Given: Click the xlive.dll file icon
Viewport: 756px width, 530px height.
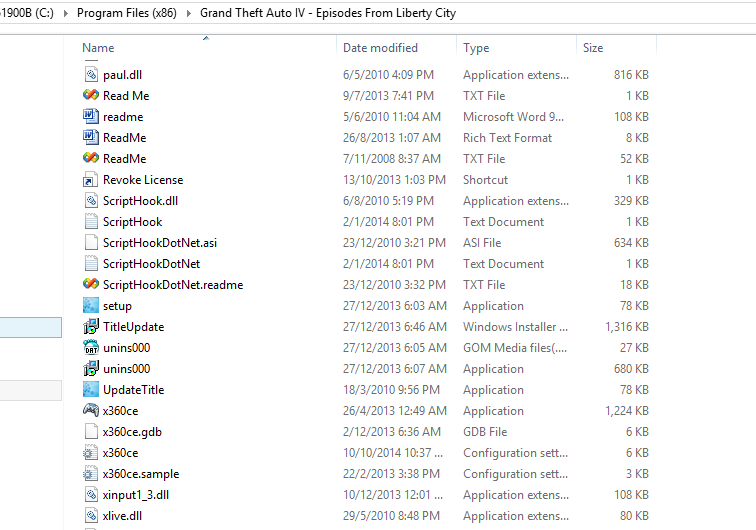Looking at the screenshot, I should tap(91, 516).
